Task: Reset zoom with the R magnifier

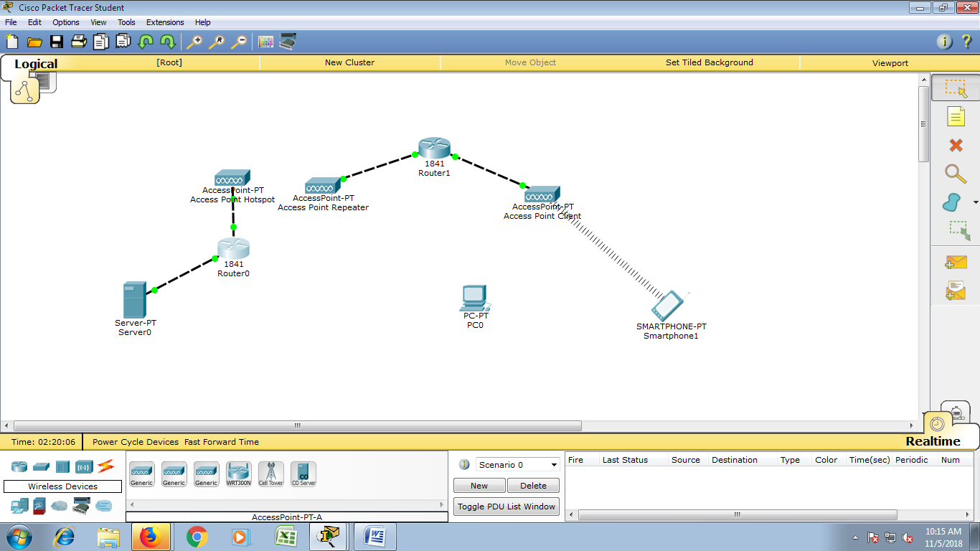Action: coord(217,42)
